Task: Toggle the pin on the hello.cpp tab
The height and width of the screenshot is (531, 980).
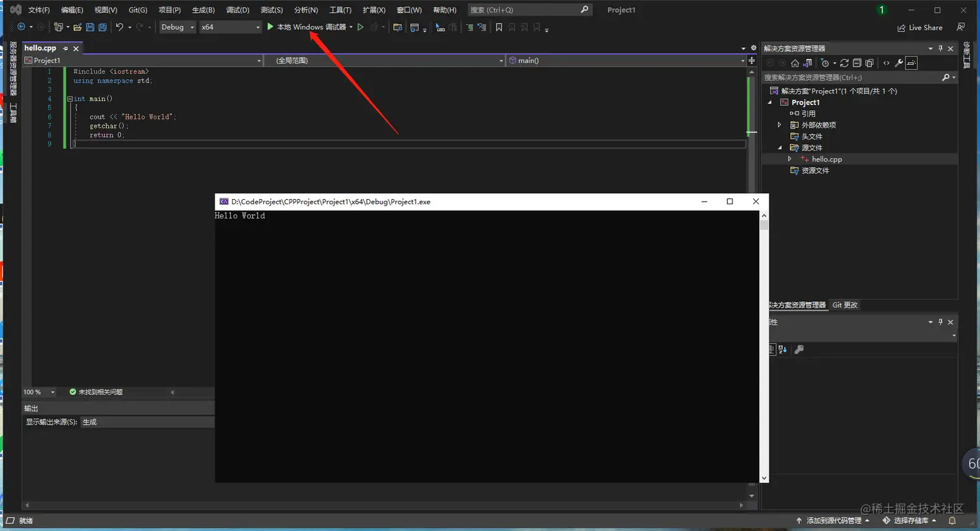Action: (65, 48)
